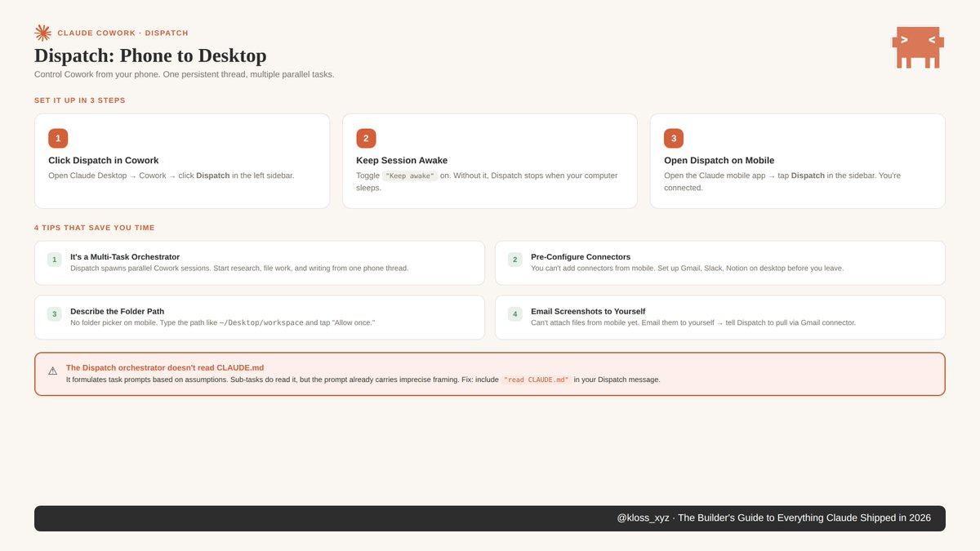Click the orange step 3 badge
Image resolution: width=980 pixels, height=551 pixels.
coord(674,138)
